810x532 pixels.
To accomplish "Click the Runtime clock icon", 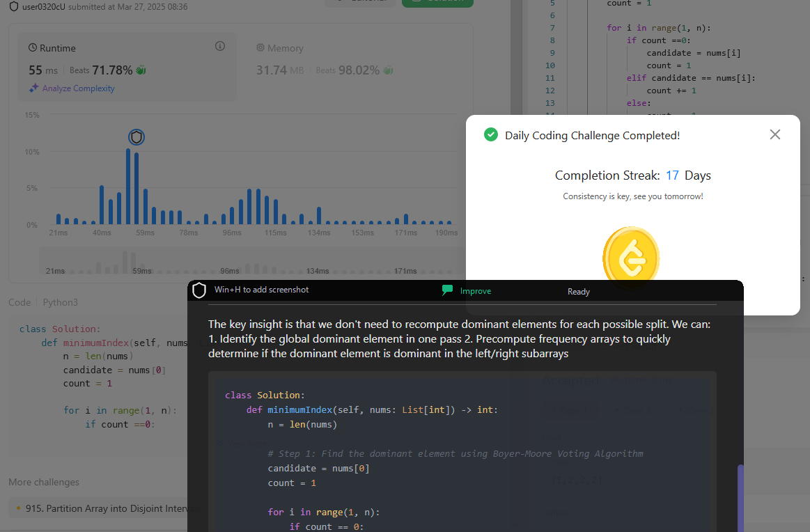I will tap(33, 47).
